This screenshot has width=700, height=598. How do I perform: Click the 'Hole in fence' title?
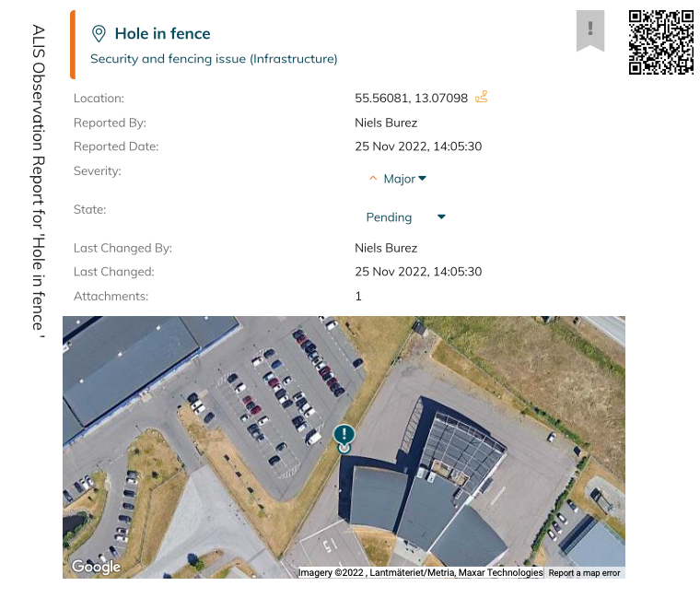click(x=162, y=34)
